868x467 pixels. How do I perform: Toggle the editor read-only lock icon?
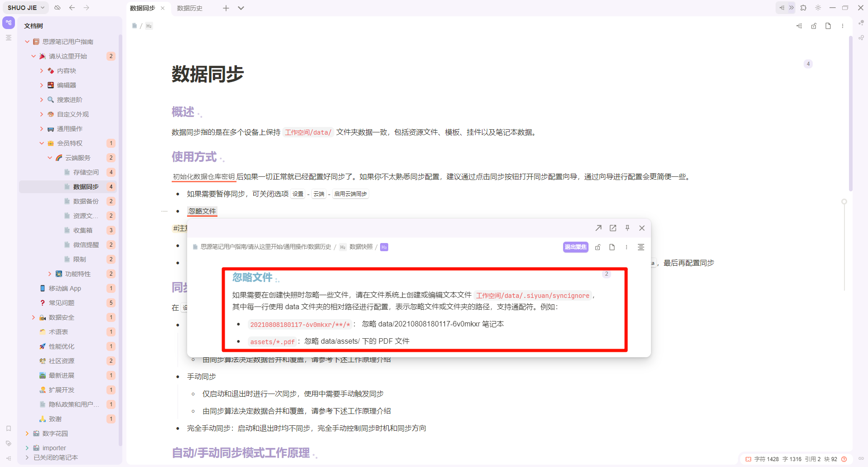click(x=814, y=26)
